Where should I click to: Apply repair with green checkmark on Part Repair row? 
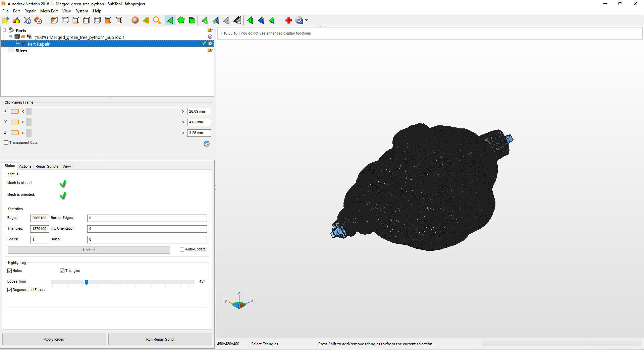tap(204, 43)
